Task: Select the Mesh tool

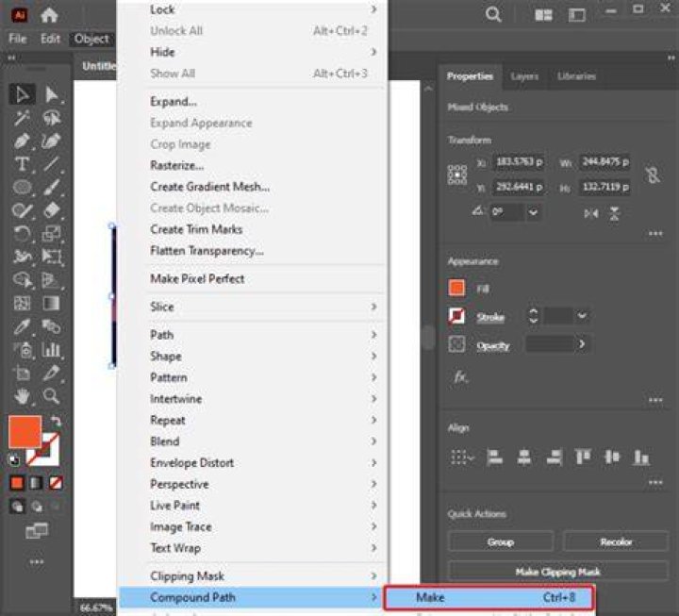Action: click(x=22, y=303)
